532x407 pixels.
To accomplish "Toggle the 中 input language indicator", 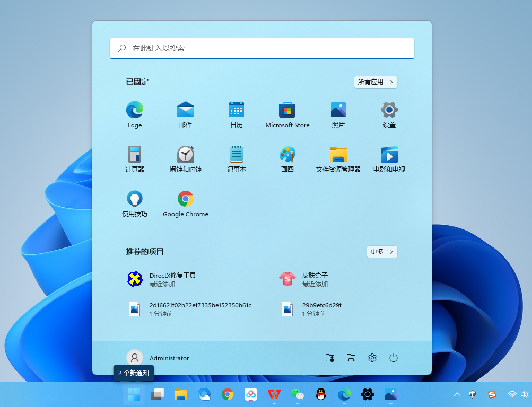I will (x=472, y=394).
